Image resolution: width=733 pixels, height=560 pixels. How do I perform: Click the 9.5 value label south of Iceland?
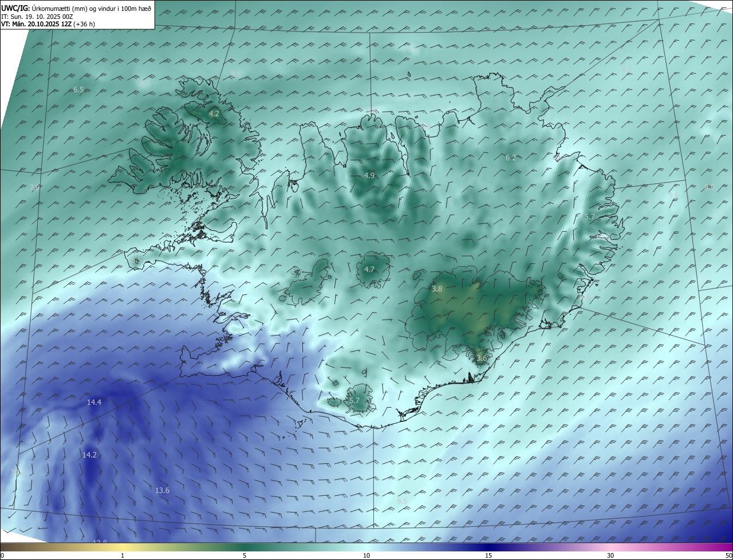point(402,502)
